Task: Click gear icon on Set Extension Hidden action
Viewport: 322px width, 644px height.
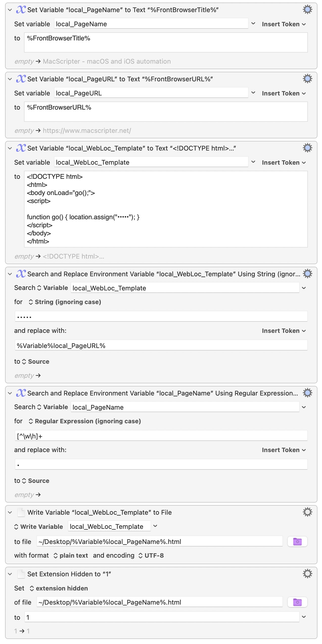Action: pos(307,574)
